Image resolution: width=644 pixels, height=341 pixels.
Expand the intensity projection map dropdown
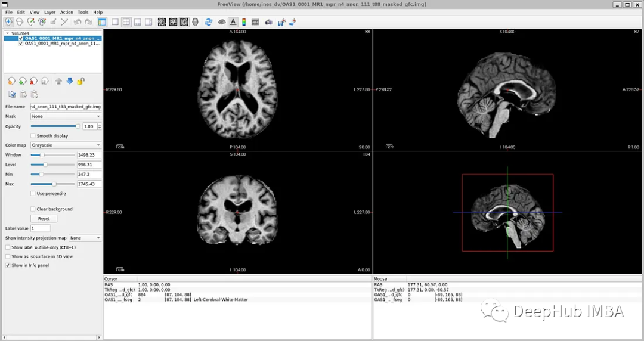[85, 238]
